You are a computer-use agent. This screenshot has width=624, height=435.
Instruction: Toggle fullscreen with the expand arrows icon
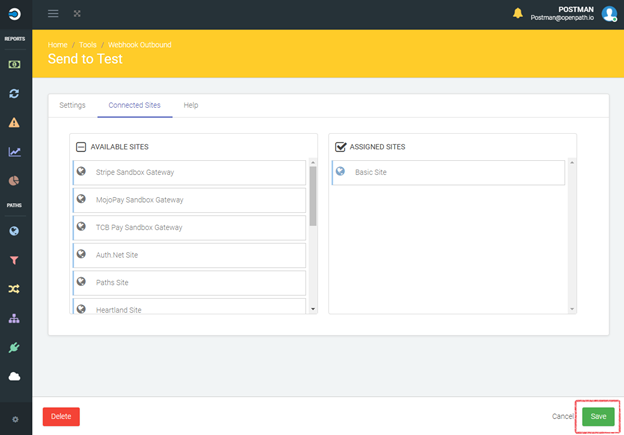pos(77,14)
